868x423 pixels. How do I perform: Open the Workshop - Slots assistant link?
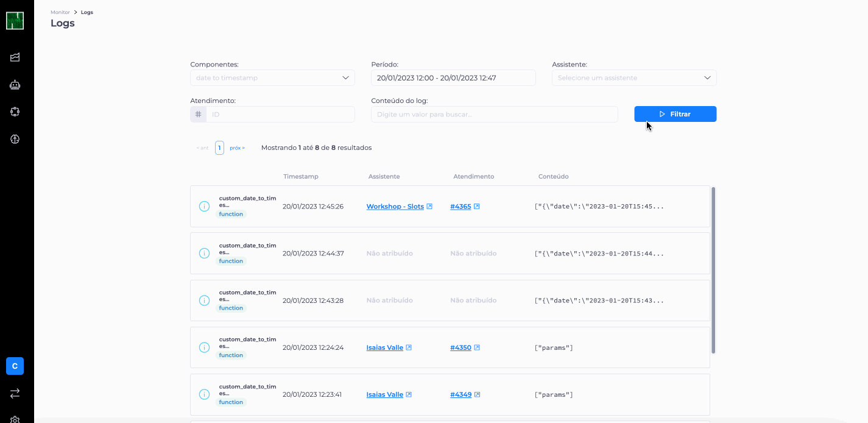(395, 207)
